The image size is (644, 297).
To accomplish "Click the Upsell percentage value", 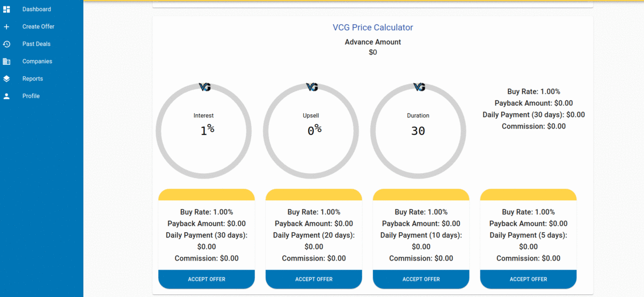I will pos(314,130).
